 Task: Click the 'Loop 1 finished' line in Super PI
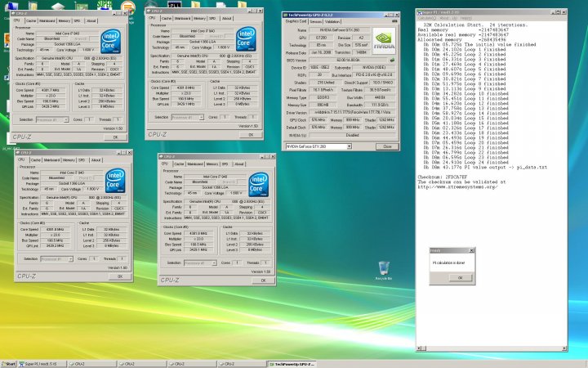click(x=464, y=49)
